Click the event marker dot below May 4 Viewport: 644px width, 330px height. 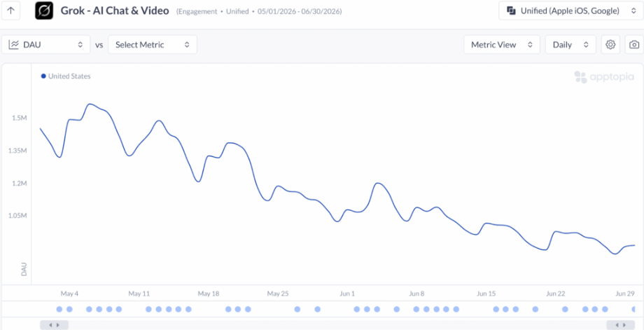tap(69, 309)
